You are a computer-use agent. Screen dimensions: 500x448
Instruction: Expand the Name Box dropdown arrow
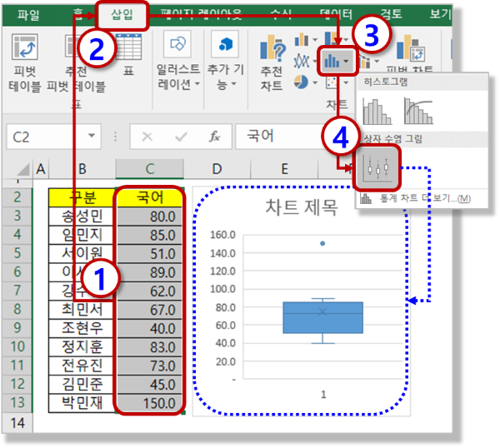92,136
